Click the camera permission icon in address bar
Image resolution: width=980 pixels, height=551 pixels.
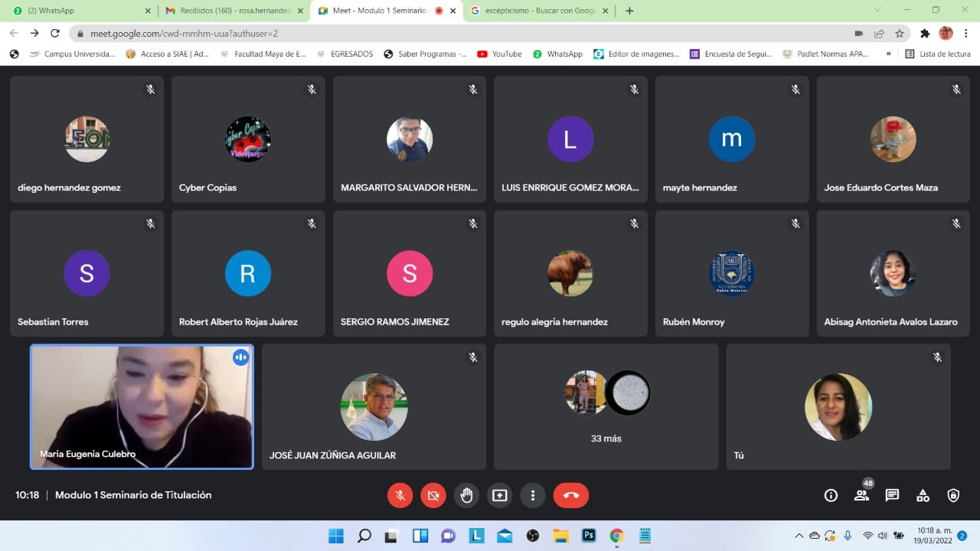[x=858, y=34]
